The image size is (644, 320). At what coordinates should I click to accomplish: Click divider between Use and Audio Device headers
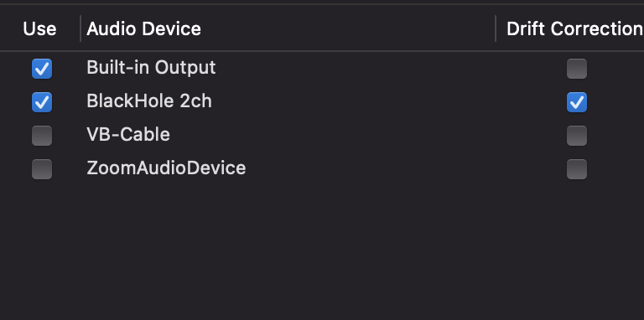click(80, 28)
